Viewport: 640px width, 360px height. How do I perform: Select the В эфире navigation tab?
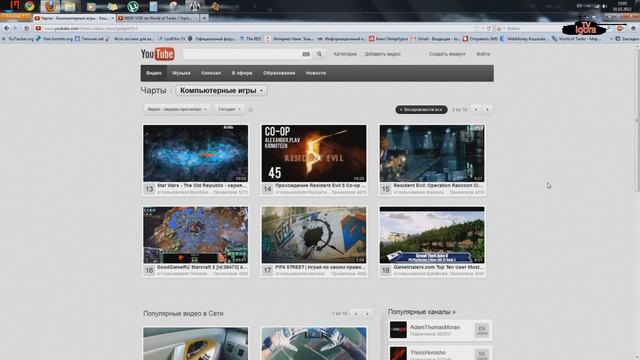242,73
